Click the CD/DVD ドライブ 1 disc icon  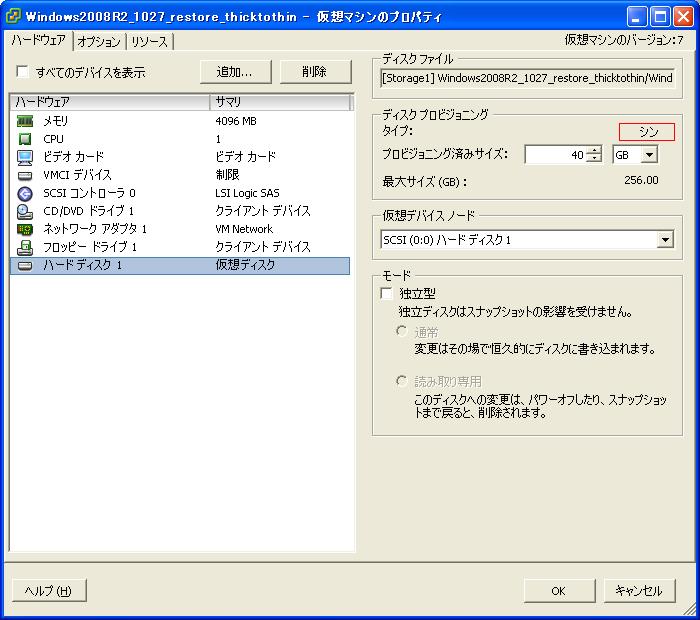(x=25, y=212)
